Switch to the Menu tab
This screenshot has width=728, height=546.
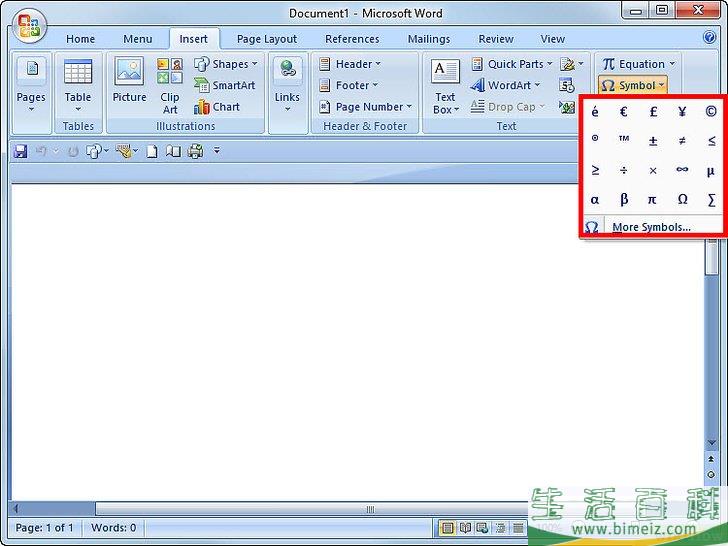pyautogui.click(x=137, y=39)
